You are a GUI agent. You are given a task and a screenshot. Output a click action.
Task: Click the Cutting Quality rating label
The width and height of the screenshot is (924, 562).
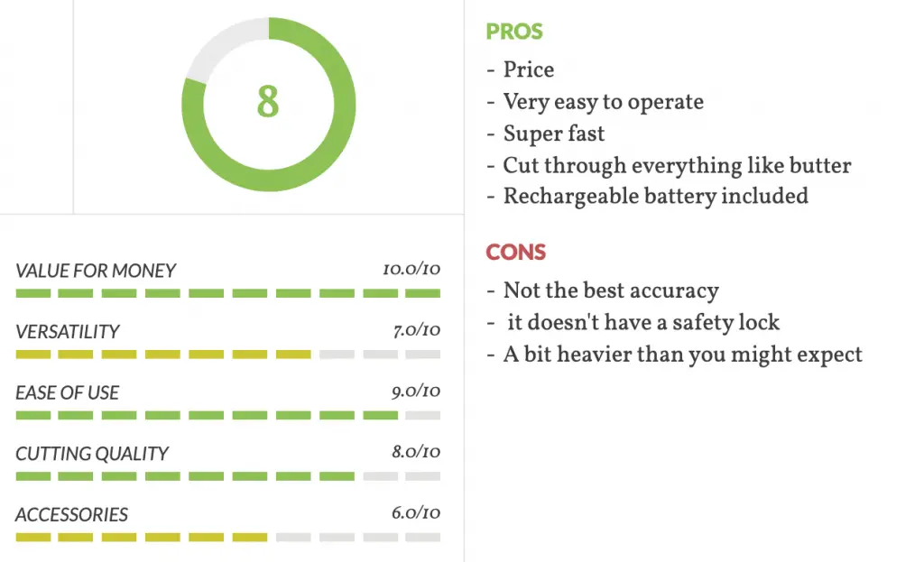92,454
